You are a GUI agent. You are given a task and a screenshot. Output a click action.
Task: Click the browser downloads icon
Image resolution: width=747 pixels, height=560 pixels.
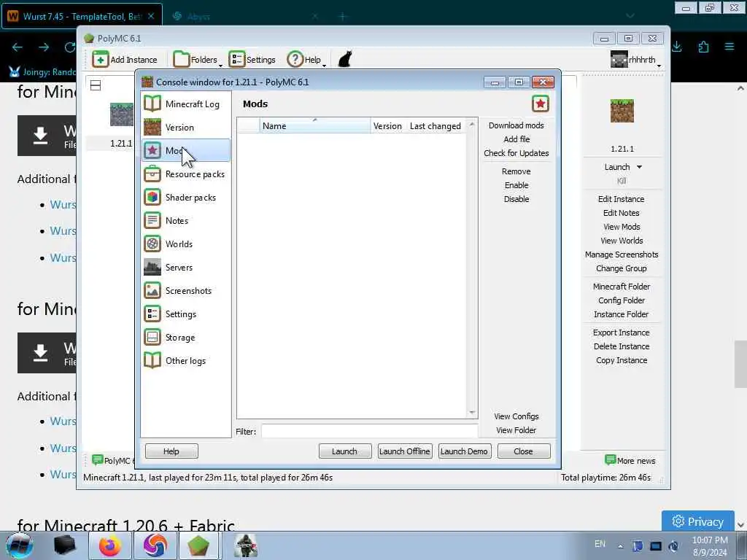click(677, 47)
